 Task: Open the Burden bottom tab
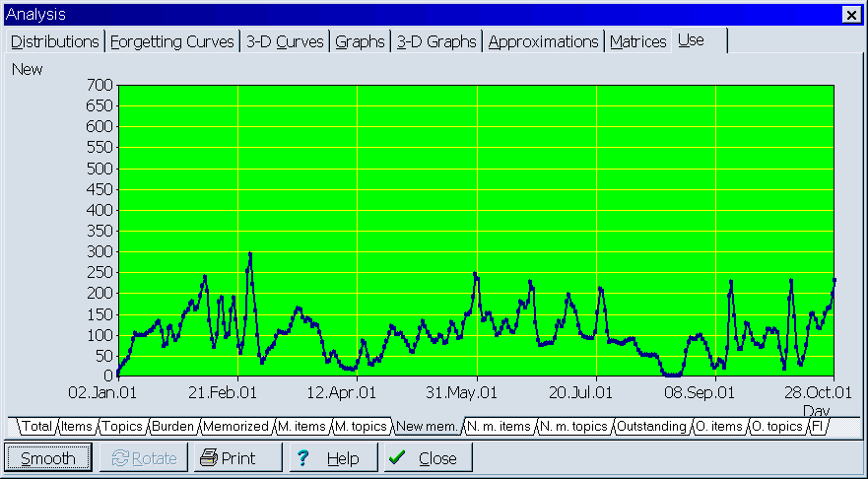click(172, 427)
